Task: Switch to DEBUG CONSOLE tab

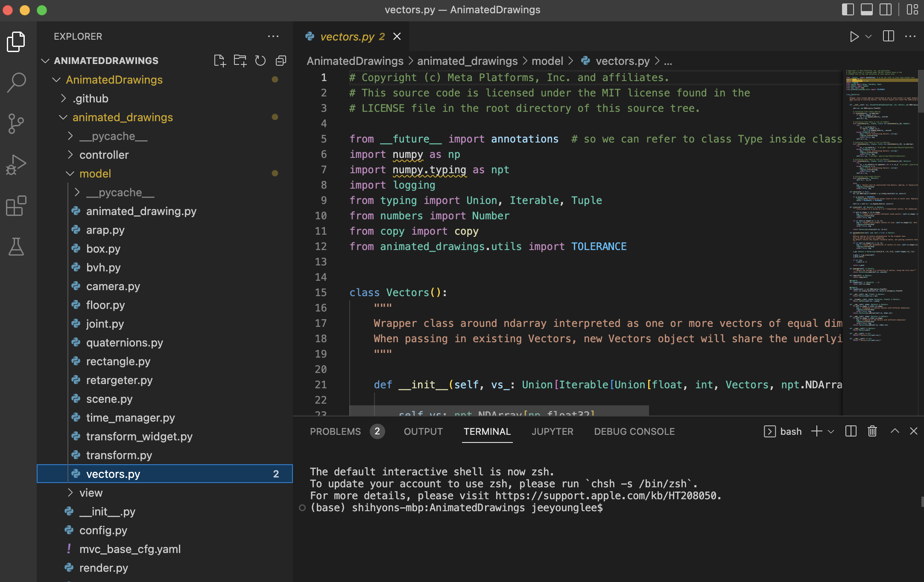Action: (x=634, y=431)
